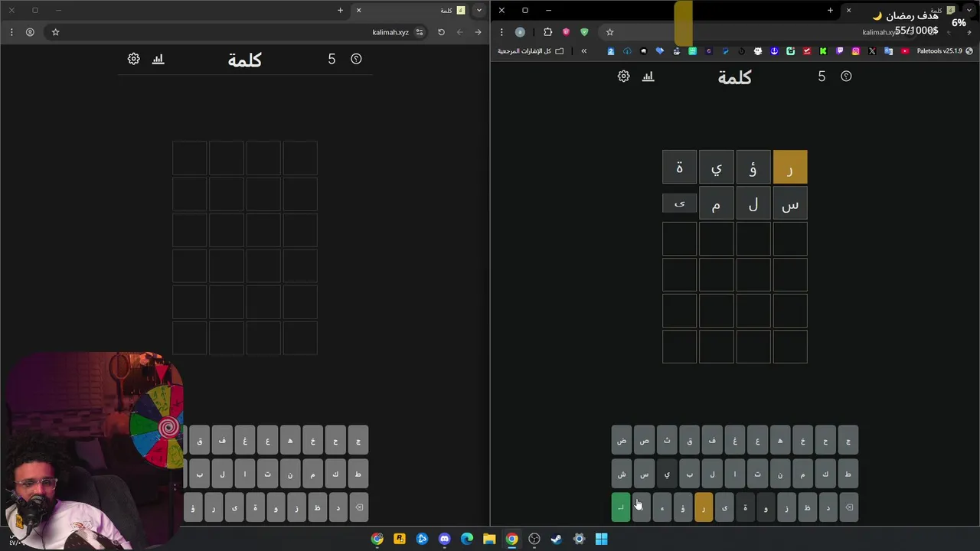Open X (Twitter) bookmark in right browser
The width and height of the screenshot is (980, 551).
click(872, 51)
